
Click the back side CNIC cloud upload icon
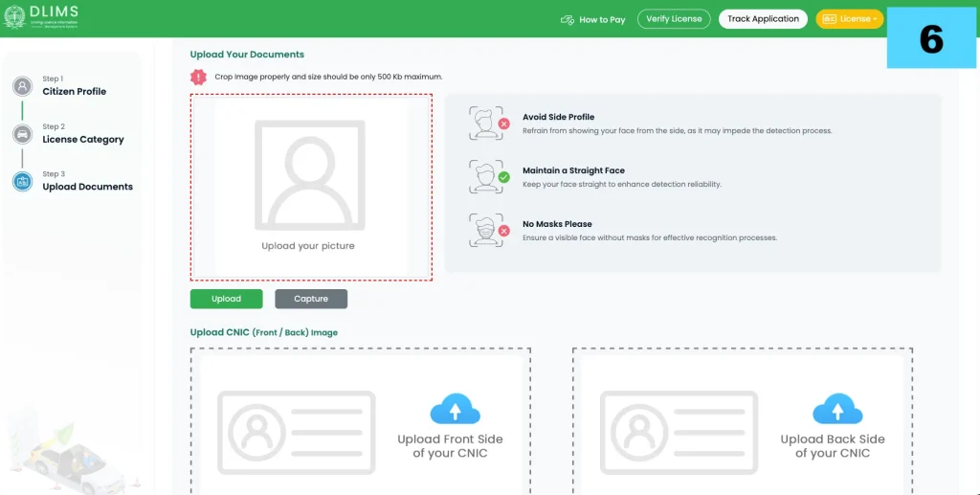point(837,409)
